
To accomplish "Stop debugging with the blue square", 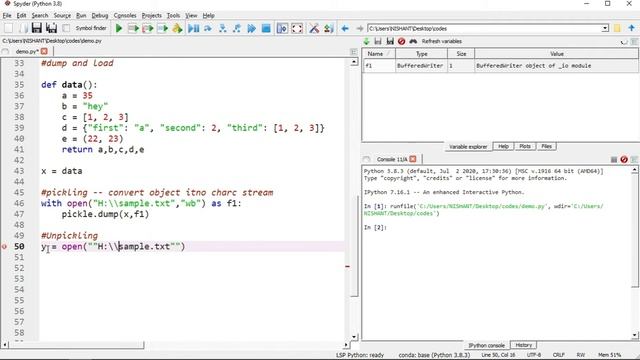I will 266,28.
